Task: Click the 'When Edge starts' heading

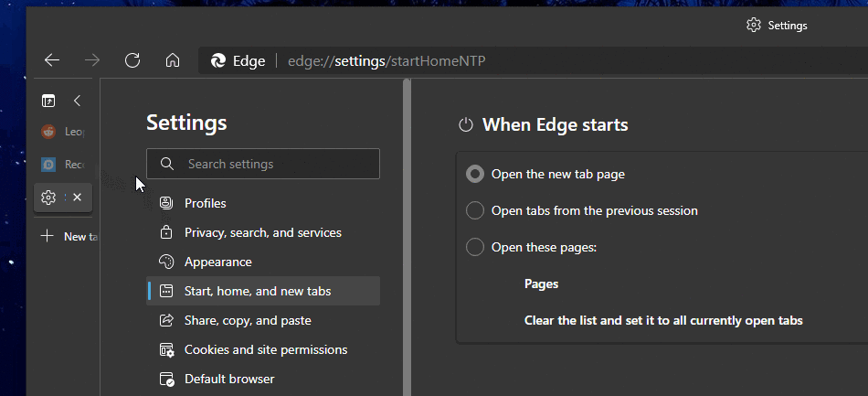Action: 556,124
